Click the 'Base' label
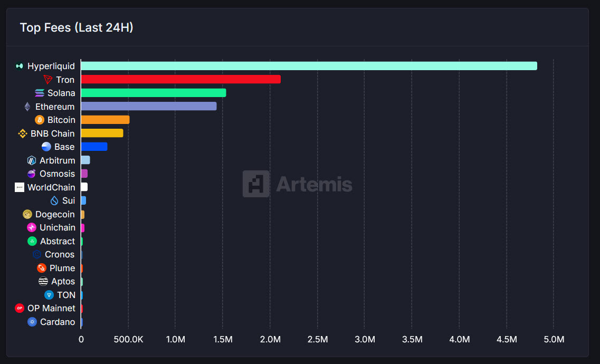600x364 pixels. (x=64, y=147)
